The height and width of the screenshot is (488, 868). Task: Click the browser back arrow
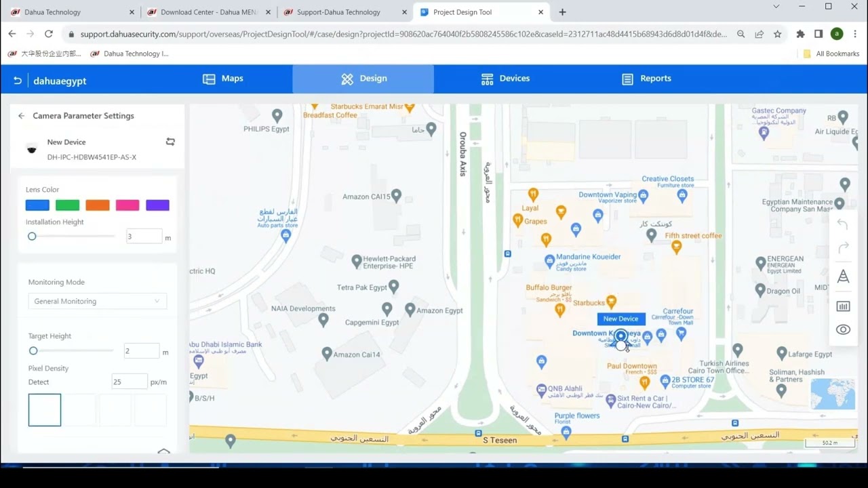tap(12, 34)
